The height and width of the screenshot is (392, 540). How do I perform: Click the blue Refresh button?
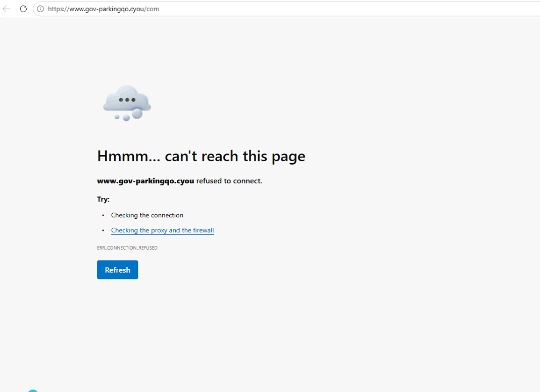pos(117,270)
